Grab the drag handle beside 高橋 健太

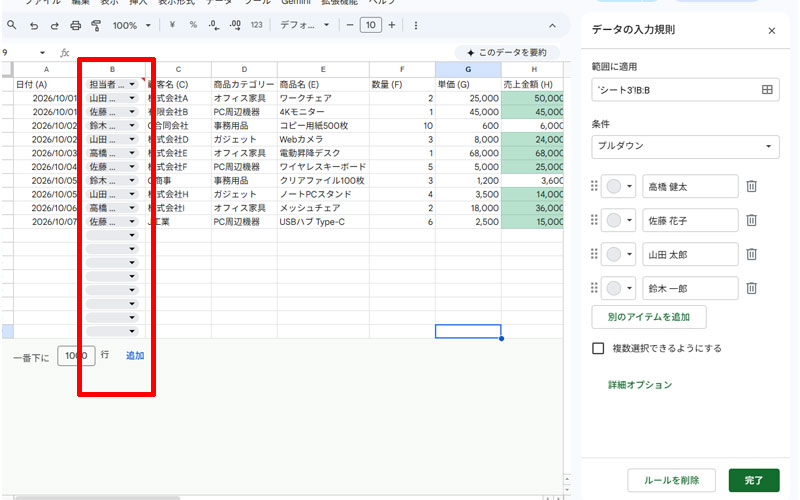[594, 186]
